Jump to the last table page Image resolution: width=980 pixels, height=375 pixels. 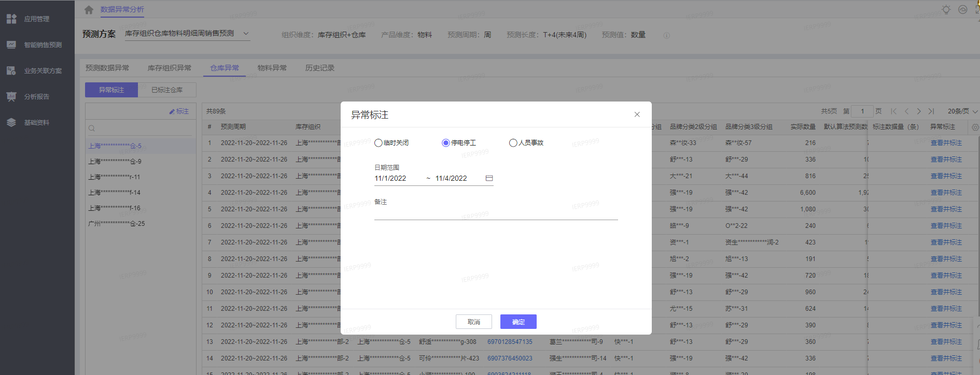click(x=931, y=111)
